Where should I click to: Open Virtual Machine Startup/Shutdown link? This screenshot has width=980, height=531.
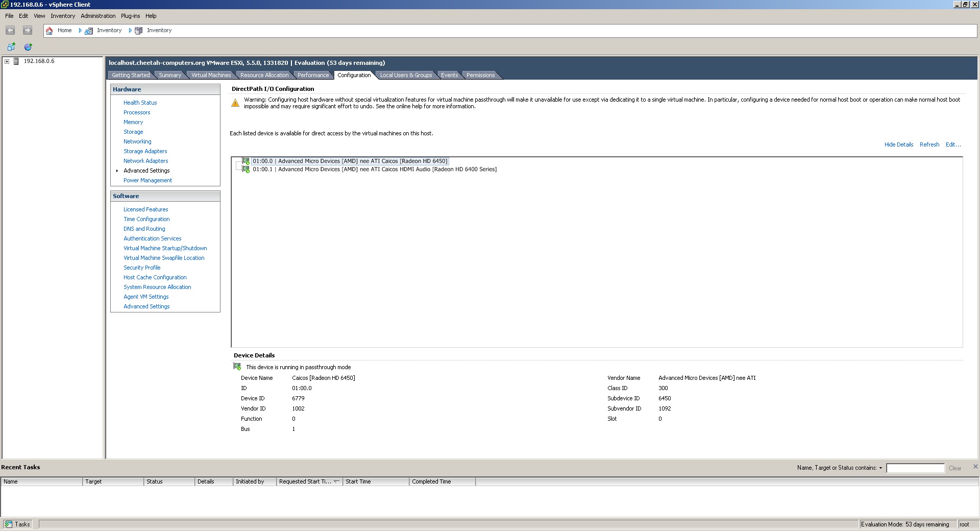pos(165,248)
